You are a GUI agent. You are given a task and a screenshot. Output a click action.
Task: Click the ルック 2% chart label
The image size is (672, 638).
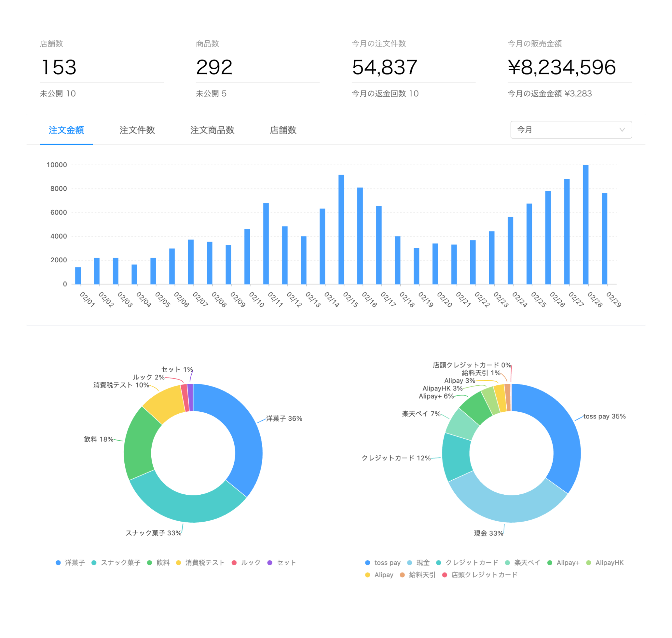(149, 377)
